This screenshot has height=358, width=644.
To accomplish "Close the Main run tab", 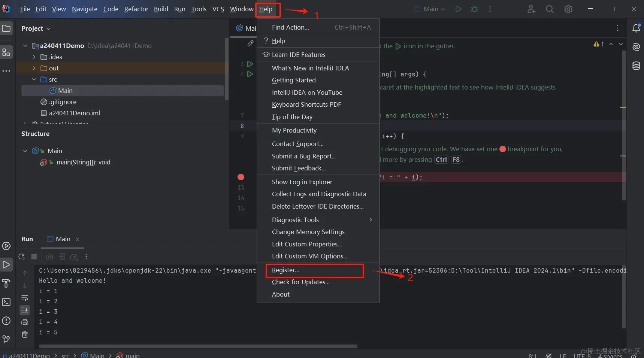I will click(78, 239).
